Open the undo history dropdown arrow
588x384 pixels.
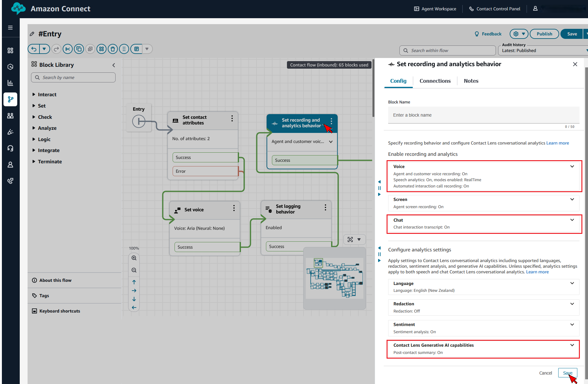click(x=44, y=49)
